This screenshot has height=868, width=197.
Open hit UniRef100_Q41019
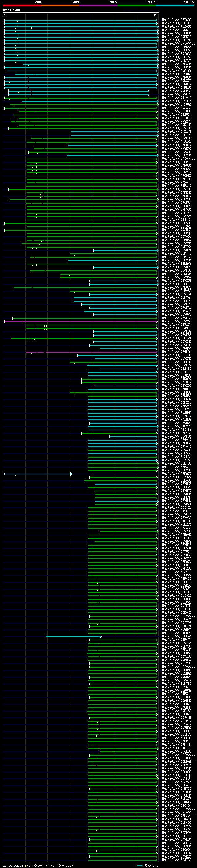177,98
